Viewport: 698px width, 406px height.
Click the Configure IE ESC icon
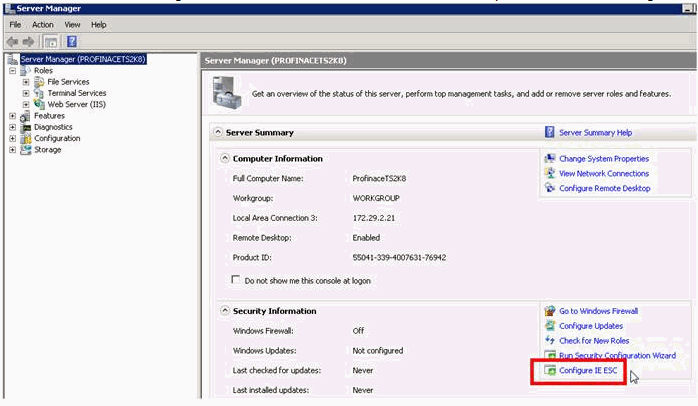tap(550, 371)
